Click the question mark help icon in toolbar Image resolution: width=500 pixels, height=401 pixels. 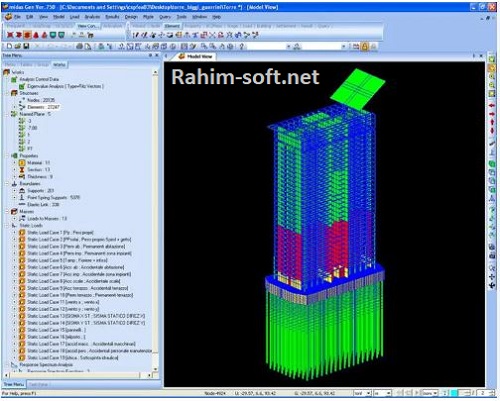(242, 46)
